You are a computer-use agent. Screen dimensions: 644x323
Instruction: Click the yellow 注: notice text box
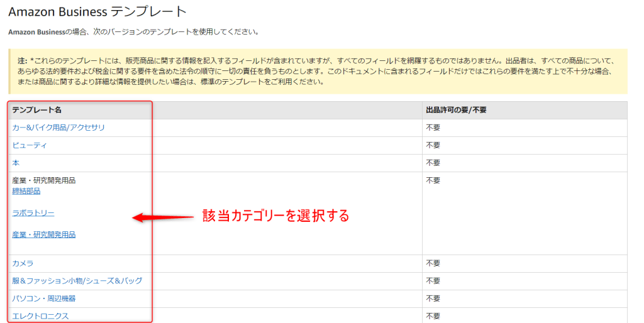(318, 72)
